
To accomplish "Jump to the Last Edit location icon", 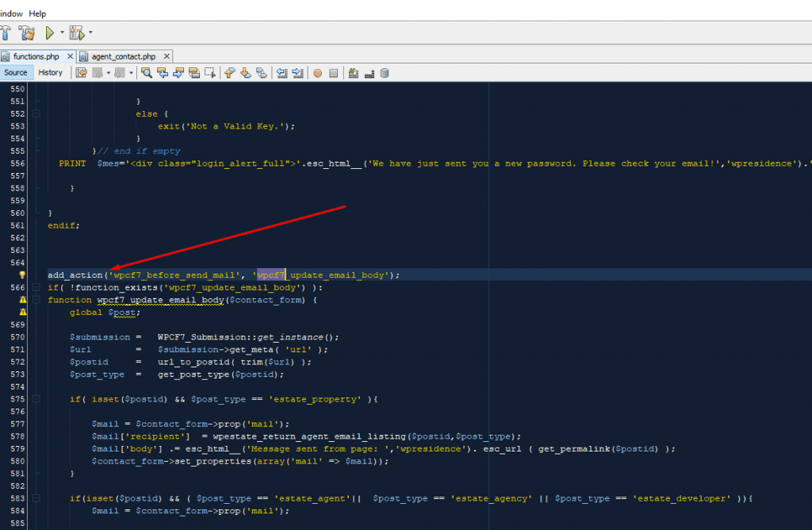I will pyautogui.click(x=82, y=73).
